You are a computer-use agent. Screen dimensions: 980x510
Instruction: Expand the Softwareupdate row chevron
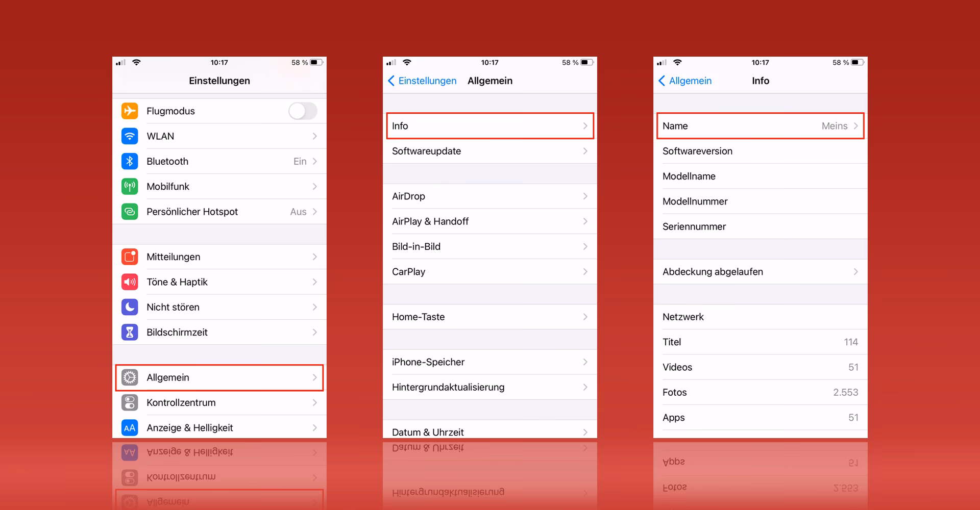pos(585,151)
